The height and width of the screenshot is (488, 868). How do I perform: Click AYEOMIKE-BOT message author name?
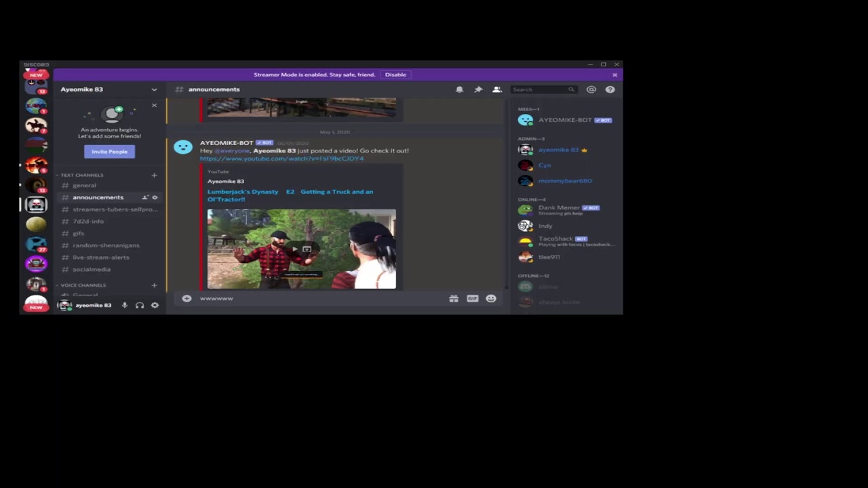(226, 143)
